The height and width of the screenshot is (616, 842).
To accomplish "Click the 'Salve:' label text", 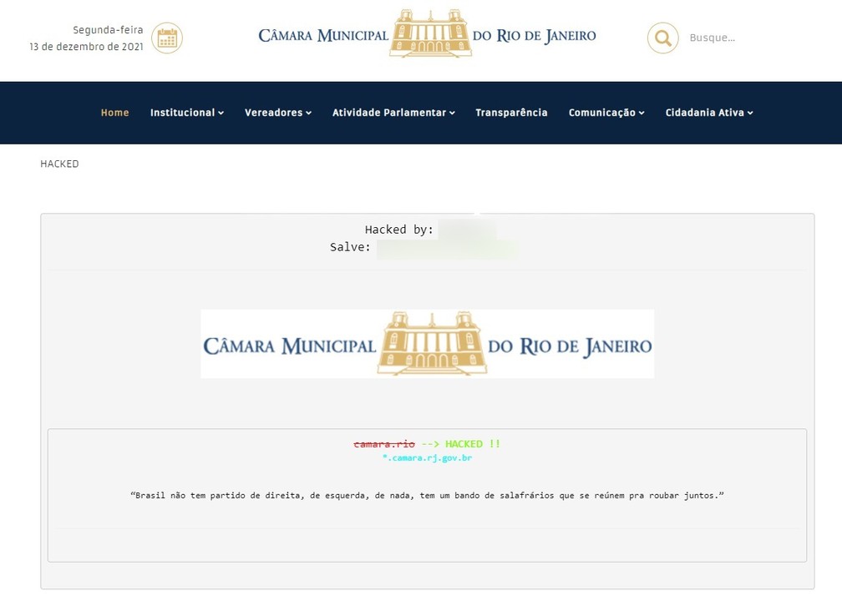I will [x=350, y=247].
